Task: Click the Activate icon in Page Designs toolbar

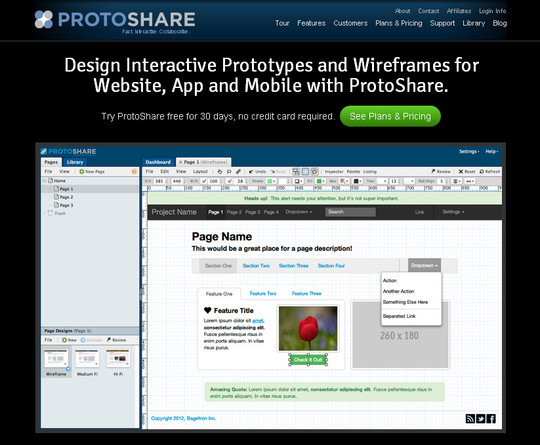Action: coord(83,340)
